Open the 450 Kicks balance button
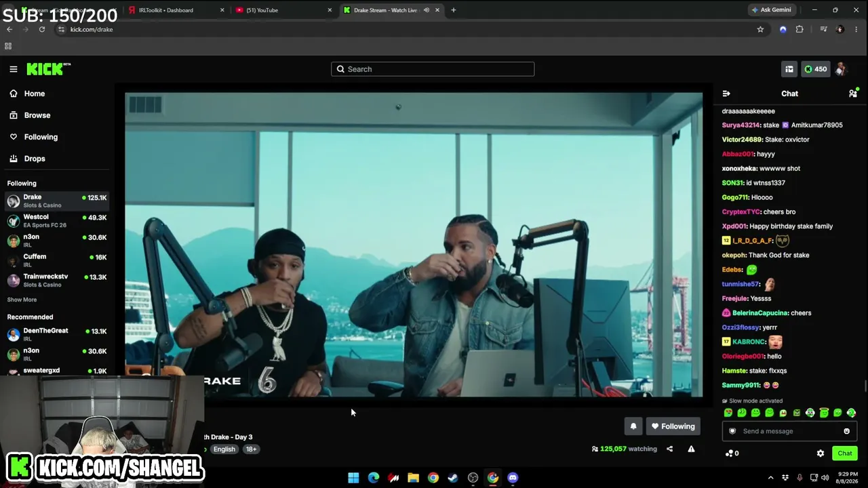This screenshot has width=868, height=488. (816, 69)
